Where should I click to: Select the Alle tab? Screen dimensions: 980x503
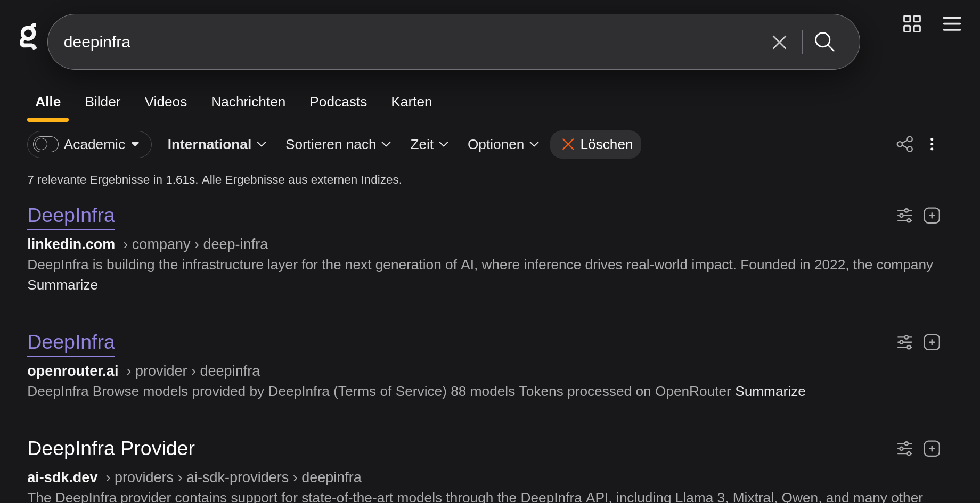(48, 102)
